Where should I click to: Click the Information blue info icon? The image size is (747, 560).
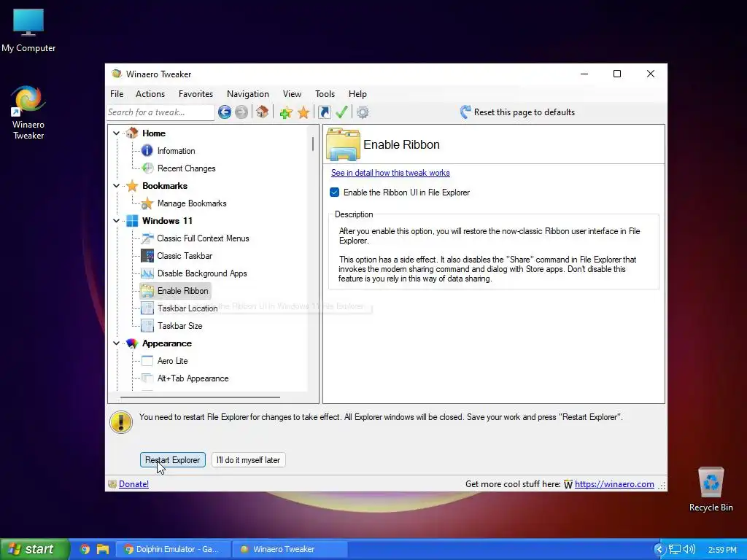pyautogui.click(x=147, y=150)
